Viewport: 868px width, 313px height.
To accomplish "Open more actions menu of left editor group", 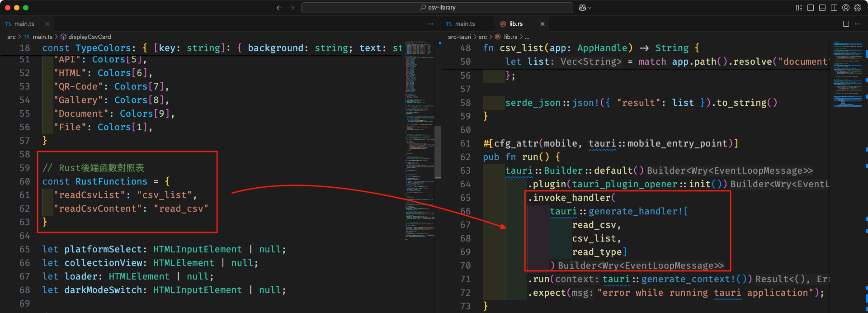I will pos(430,24).
